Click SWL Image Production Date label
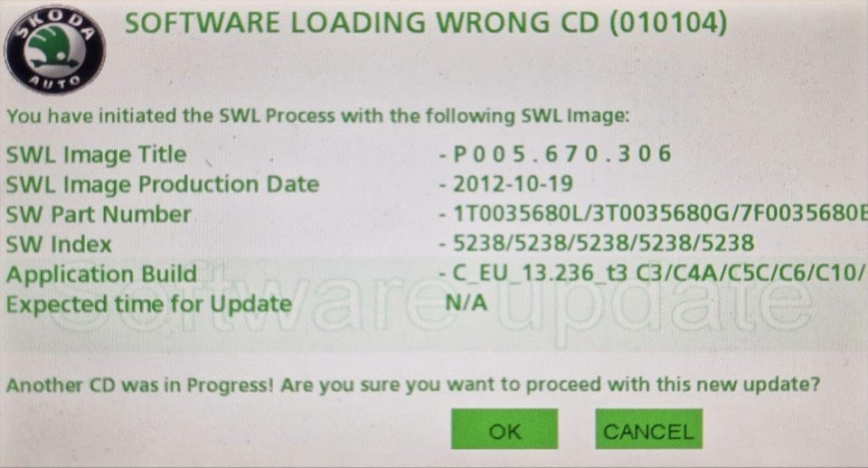This screenshot has height=468, width=868. click(163, 185)
